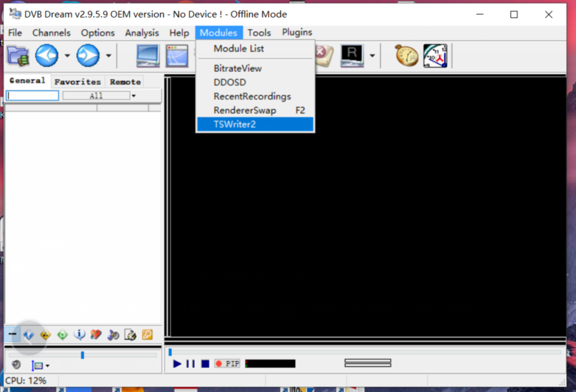Switch to the Favorites tab

[78, 82]
